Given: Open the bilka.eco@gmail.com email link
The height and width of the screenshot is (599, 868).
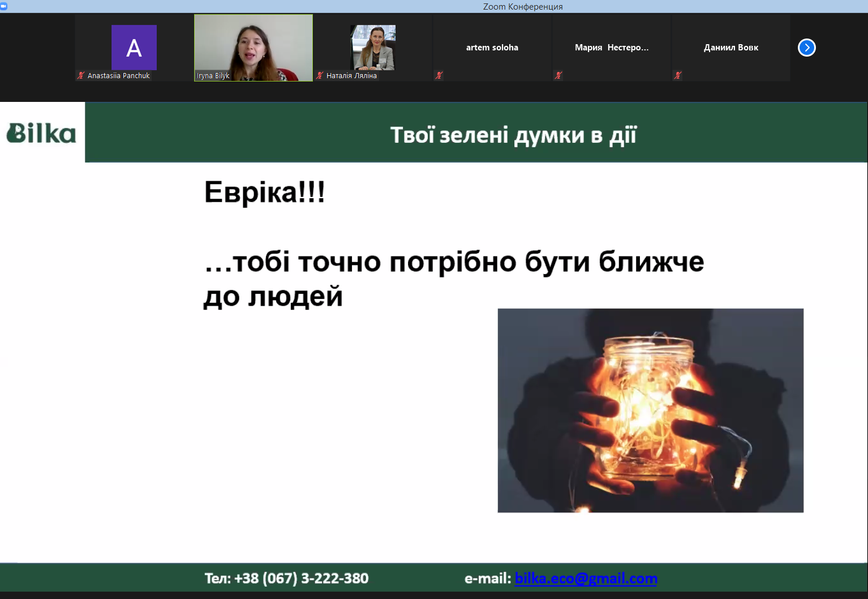Looking at the screenshot, I should pos(586,578).
